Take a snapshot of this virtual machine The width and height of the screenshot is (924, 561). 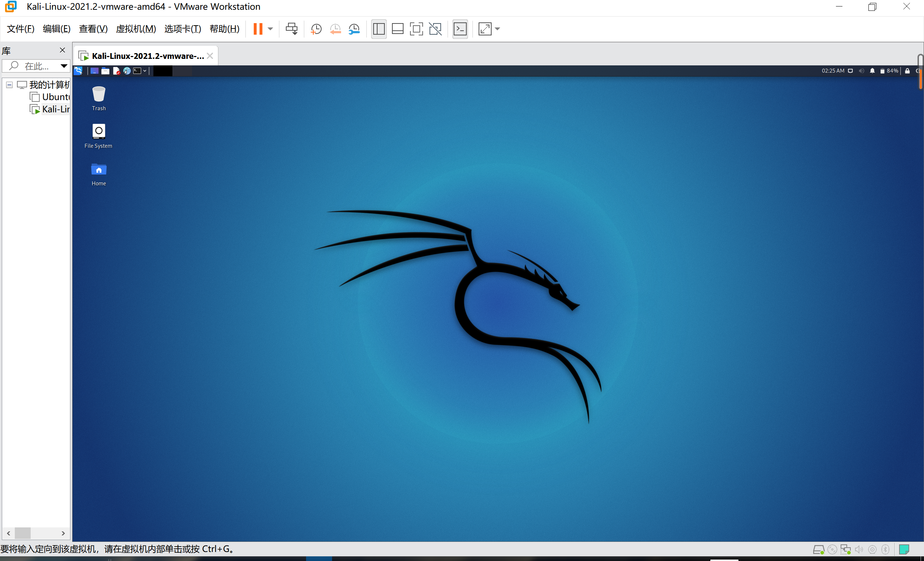tap(316, 29)
